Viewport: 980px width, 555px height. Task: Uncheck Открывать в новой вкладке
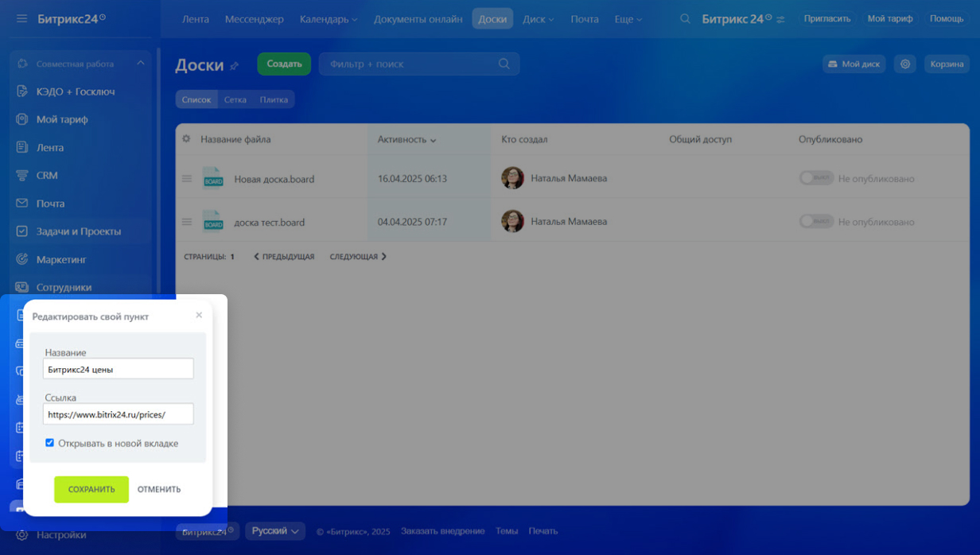pyautogui.click(x=49, y=443)
